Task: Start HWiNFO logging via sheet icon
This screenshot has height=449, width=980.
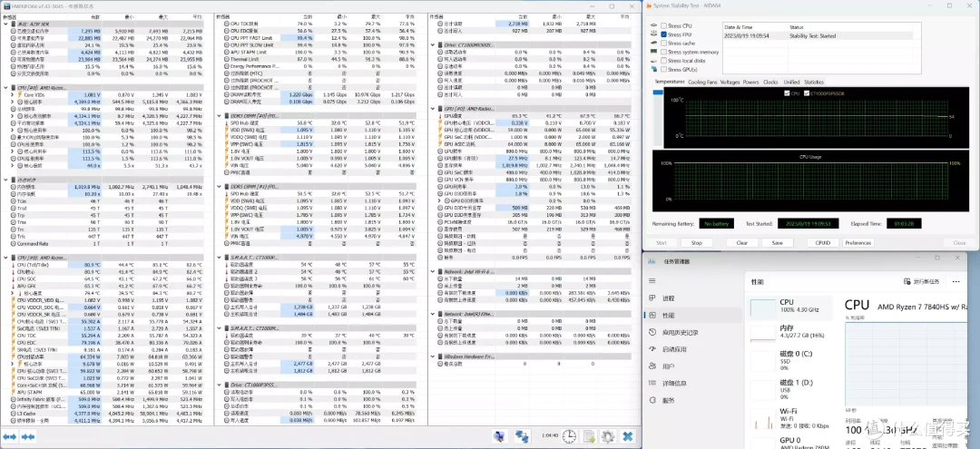Action: [x=588, y=436]
